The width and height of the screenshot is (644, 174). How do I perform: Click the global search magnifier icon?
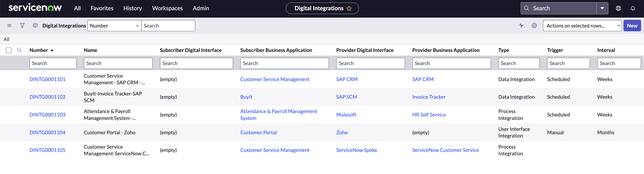coord(527,8)
